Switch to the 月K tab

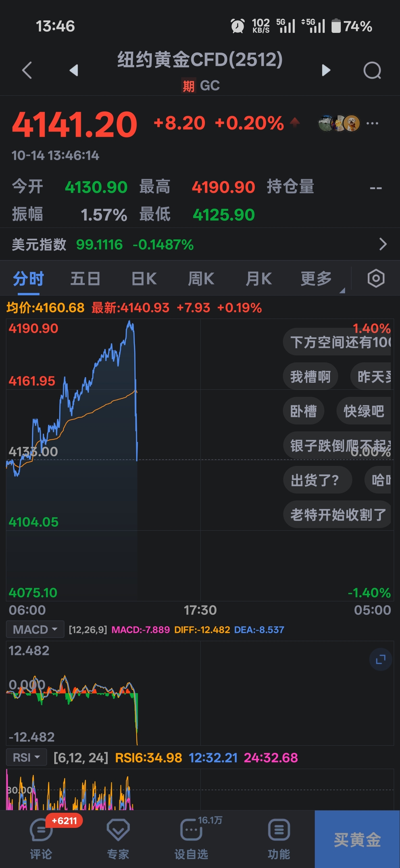[x=259, y=279]
